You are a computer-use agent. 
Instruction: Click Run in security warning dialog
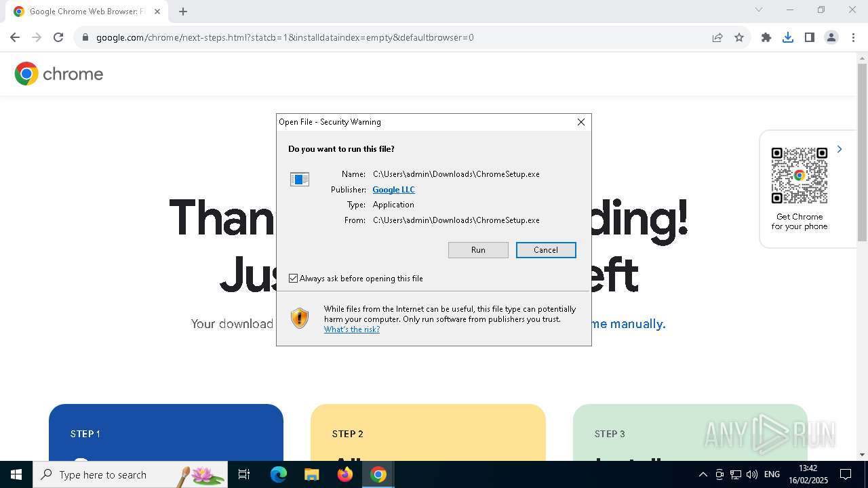(x=478, y=250)
